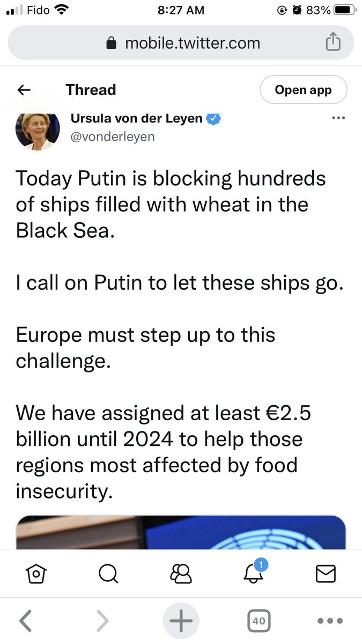Viewport: 362px width, 644px height.
Task: Open the Notifications bell with badge
Action: [x=253, y=574]
